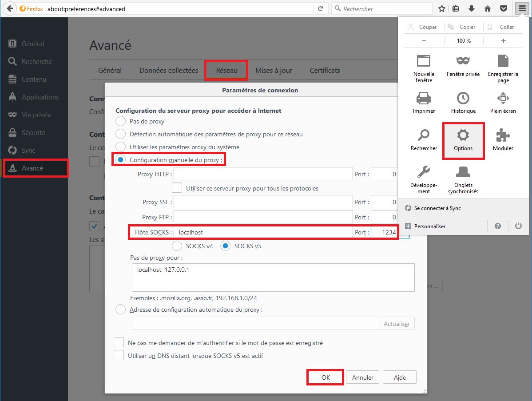This screenshot has height=401, width=532.
Task: Check 'Utiliser ce serveur proxy pour tous les protocoles'
Action: point(177,188)
